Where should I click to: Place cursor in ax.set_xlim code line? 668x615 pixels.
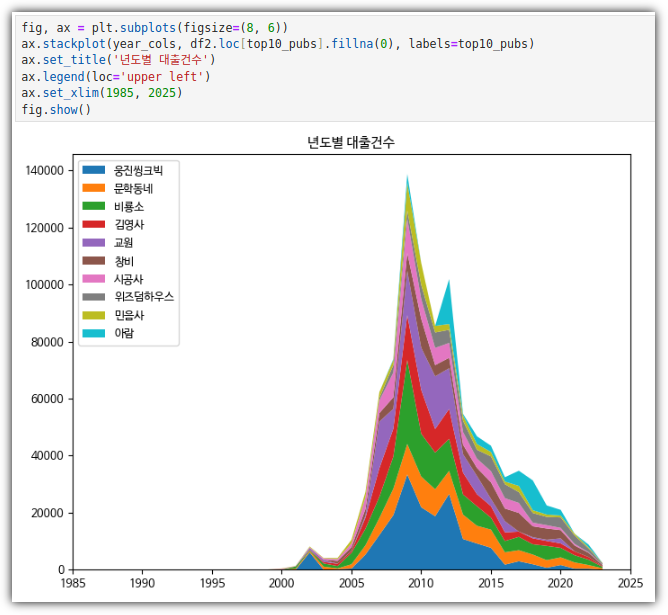pyautogui.click(x=102, y=93)
